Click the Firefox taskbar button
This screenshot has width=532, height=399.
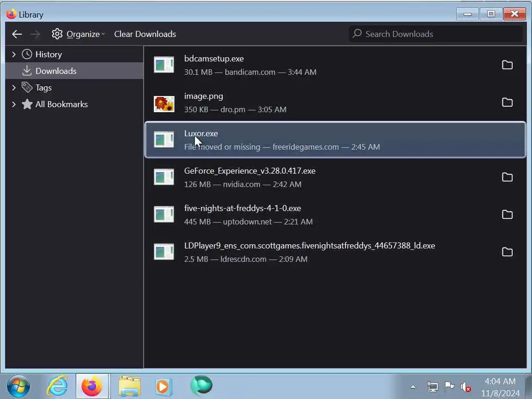(92, 386)
